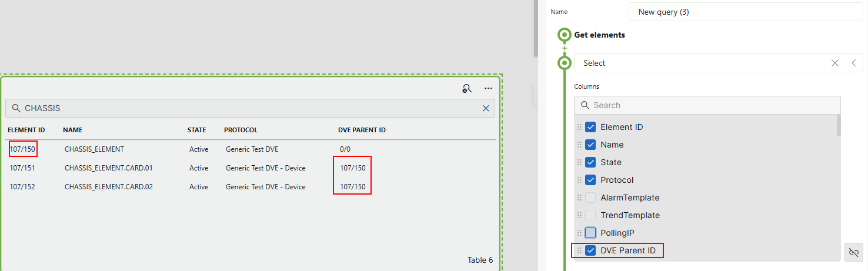Remove the Select query node
Screen dimensions: 868x271
835,63
